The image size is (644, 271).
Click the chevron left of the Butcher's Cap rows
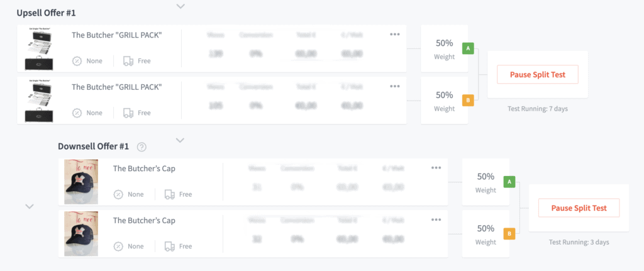29,206
